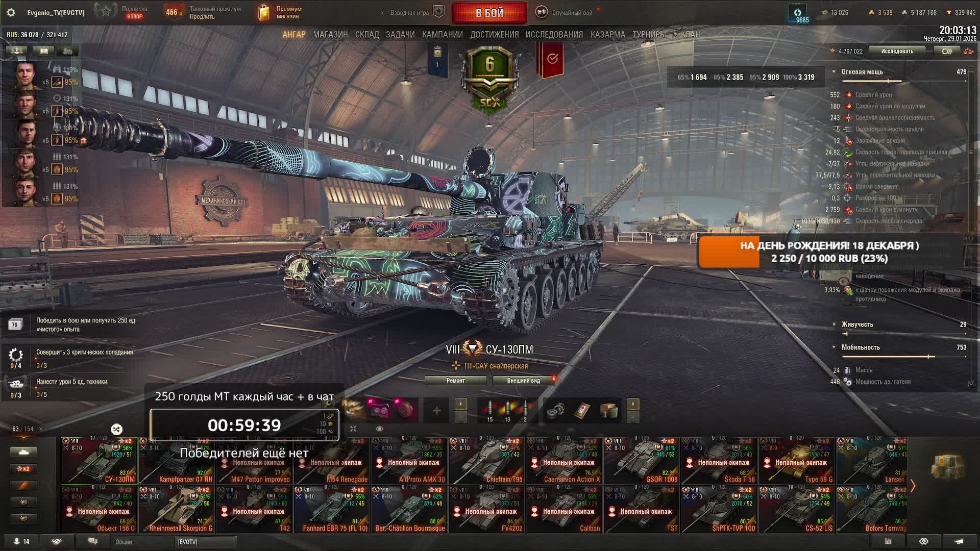
Task: Click the empty equipment plus slot
Action: [436, 411]
